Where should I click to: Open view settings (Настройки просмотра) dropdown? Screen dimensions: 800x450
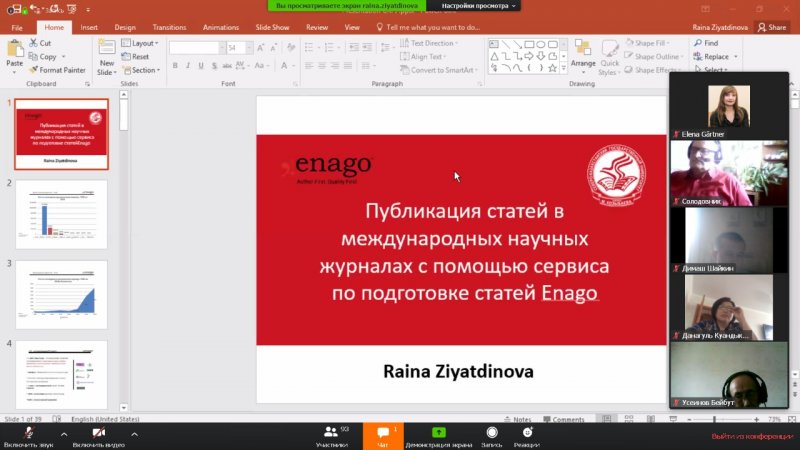click(x=478, y=6)
